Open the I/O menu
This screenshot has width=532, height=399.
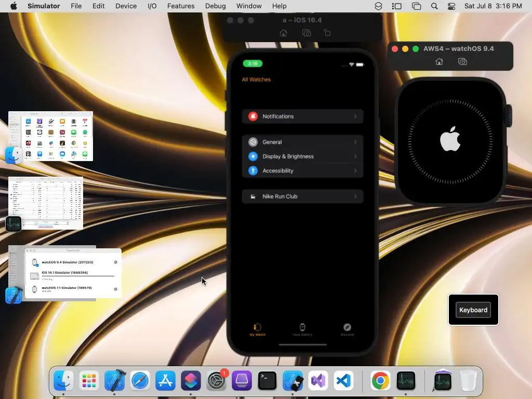[152, 6]
